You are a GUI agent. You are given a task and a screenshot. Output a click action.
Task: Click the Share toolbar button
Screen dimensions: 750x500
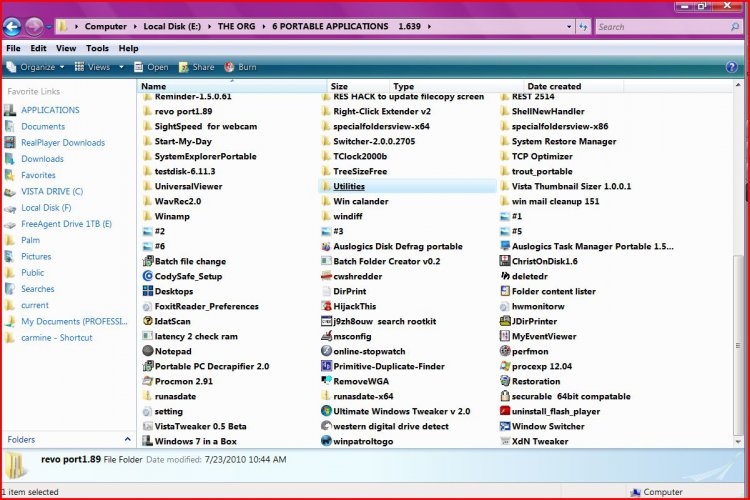pyautogui.click(x=197, y=67)
